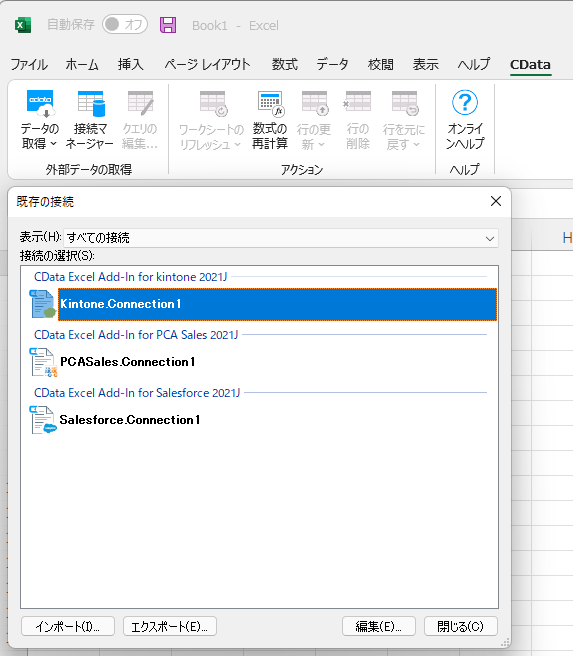573x656 pixels.
Task: Click the Excel application logo icon
Action: point(23,25)
